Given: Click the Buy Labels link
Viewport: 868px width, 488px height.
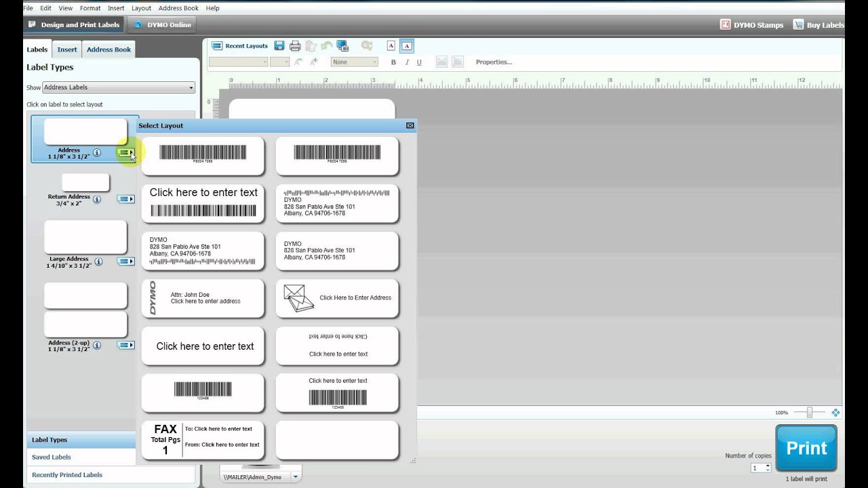Looking at the screenshot, I should point(818,25).
